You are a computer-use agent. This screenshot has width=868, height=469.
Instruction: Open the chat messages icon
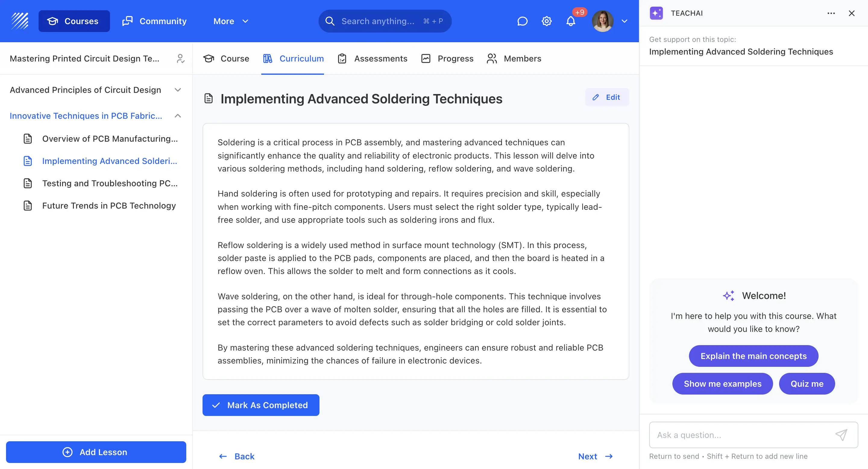pos(522,21)
